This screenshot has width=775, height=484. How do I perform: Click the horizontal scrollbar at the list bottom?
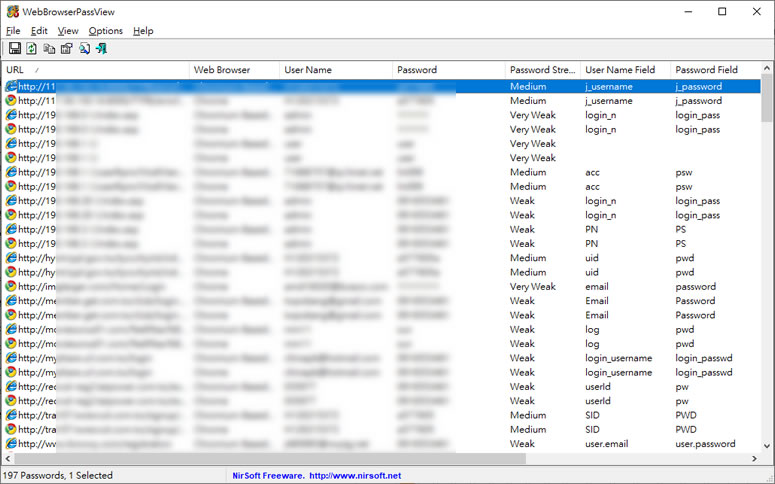click(300, 457)
